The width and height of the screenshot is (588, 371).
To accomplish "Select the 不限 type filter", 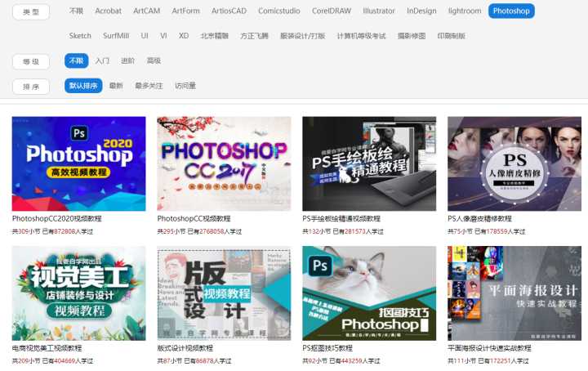I will pos(76,11).
